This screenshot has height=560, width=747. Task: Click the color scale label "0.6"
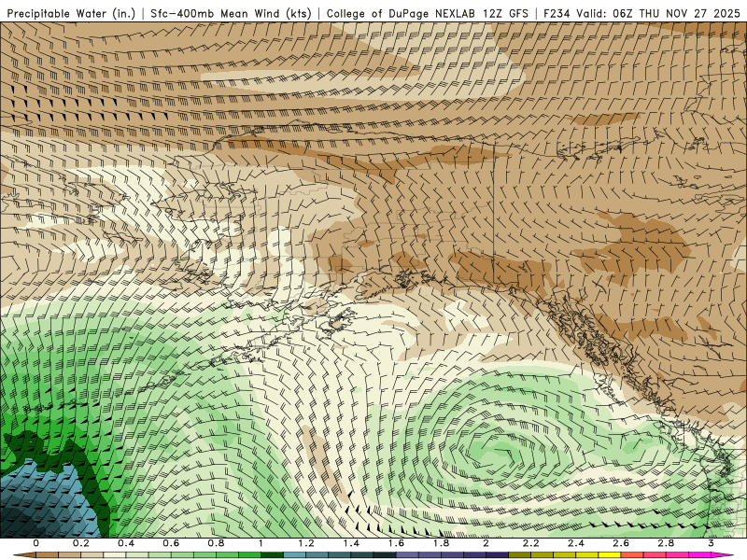tap(171, 543)
